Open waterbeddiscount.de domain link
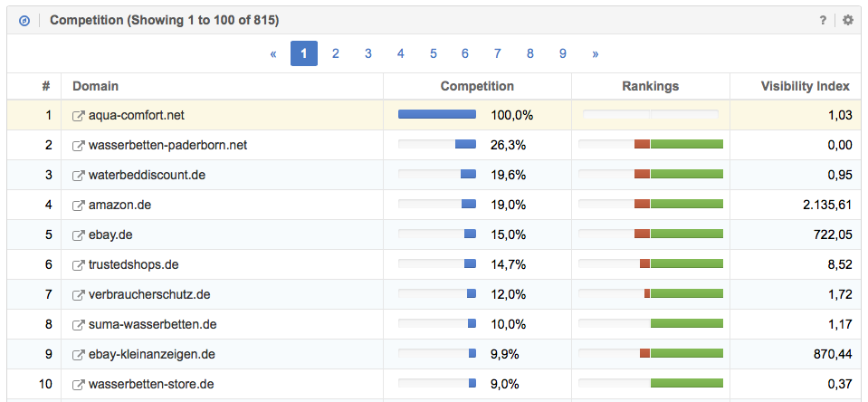The width and height of the screenshot is (868, 402). click(x=147, y=175)
